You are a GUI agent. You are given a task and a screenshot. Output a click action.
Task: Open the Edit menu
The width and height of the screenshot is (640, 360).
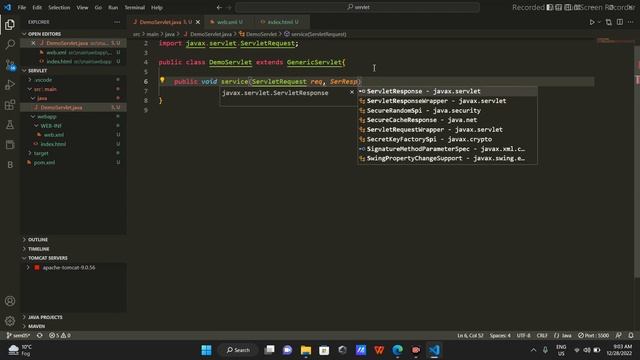point(37,7)
